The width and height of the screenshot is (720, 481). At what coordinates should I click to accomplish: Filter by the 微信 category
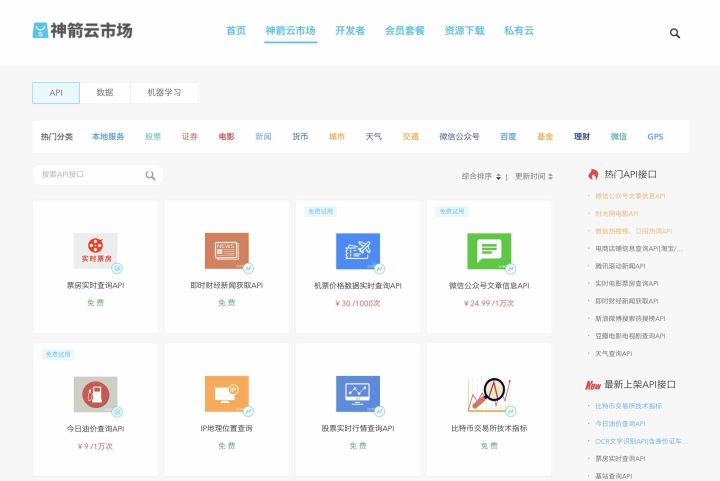point(619,136)
